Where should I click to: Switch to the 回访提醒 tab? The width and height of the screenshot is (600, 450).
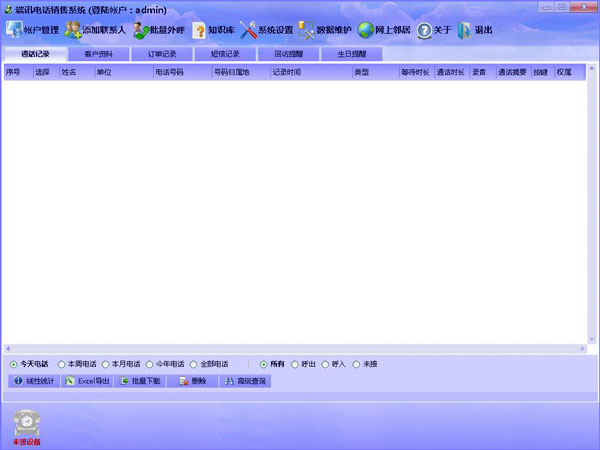pyautogui.click(x=289, y=54)
